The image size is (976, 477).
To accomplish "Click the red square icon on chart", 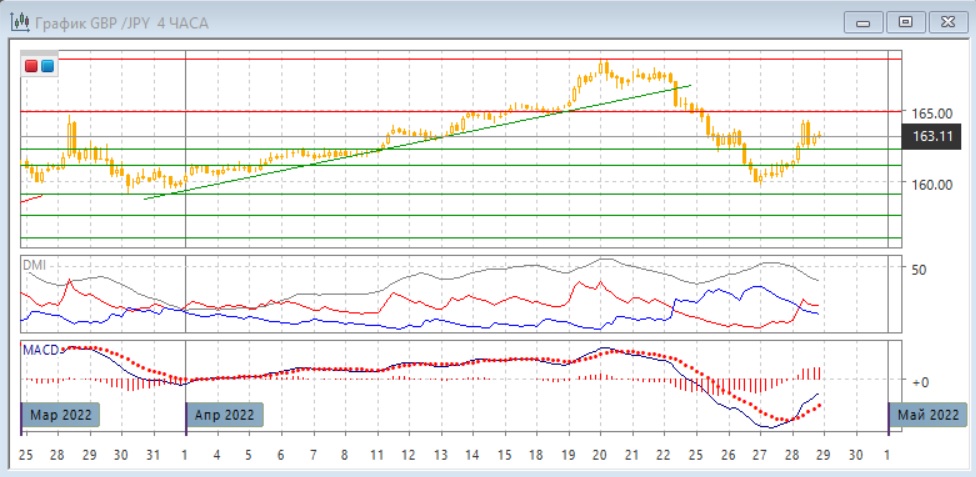I will click(x=32, y=66).
